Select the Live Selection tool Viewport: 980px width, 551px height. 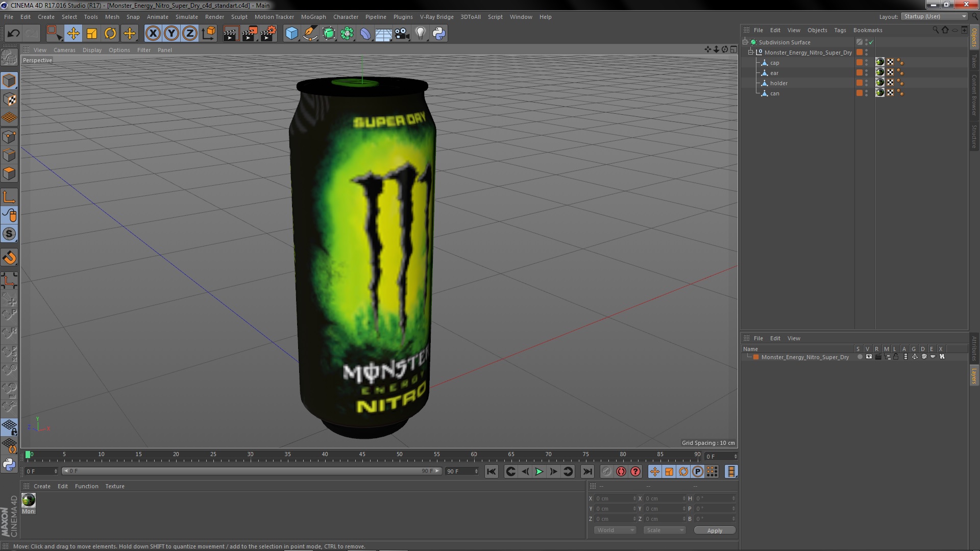54,34
